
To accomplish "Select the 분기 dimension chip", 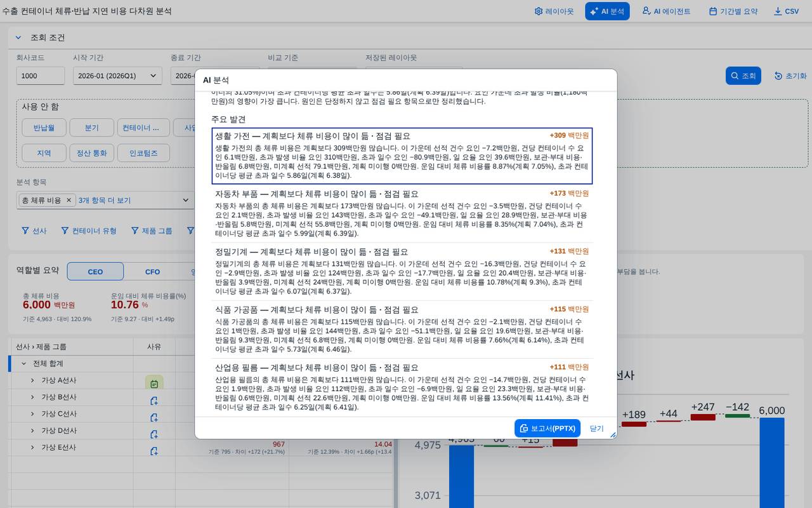I will click(x=91, y=128).
